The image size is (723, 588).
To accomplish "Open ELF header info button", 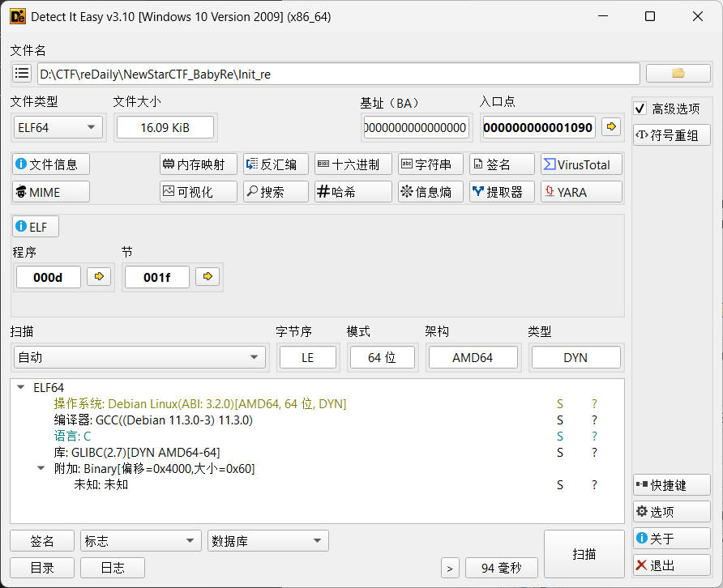I will point(36,226).
